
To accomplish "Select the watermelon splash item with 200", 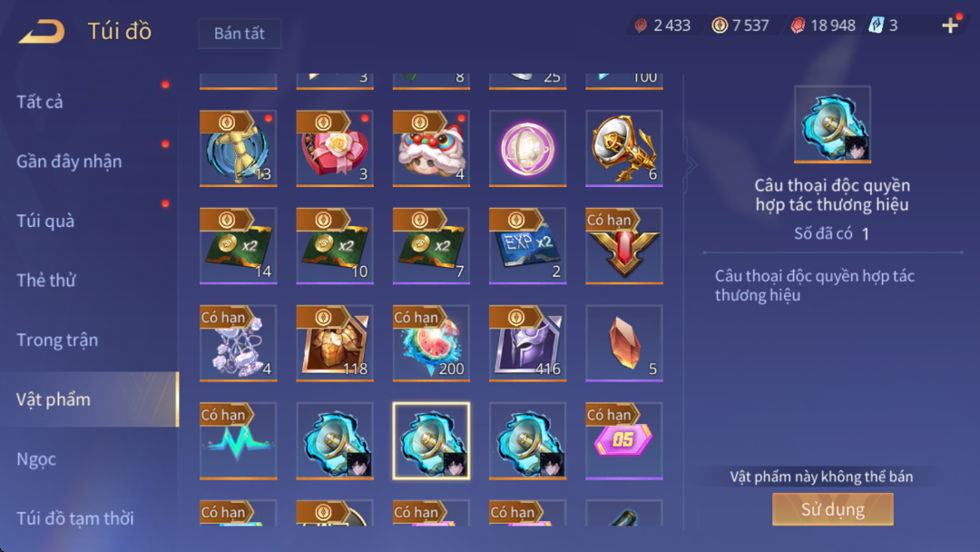I will coord(431,343).
